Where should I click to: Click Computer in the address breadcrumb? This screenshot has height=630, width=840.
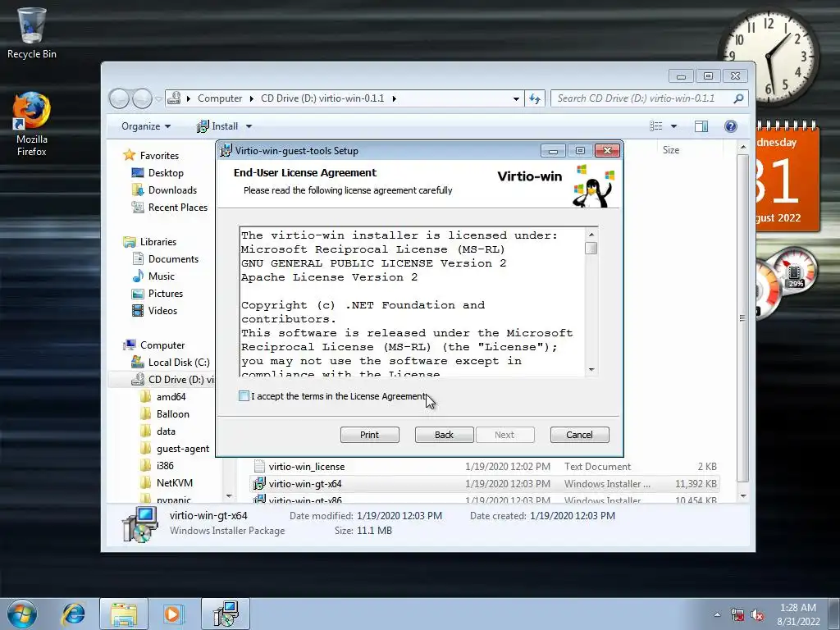coord(220,98)
